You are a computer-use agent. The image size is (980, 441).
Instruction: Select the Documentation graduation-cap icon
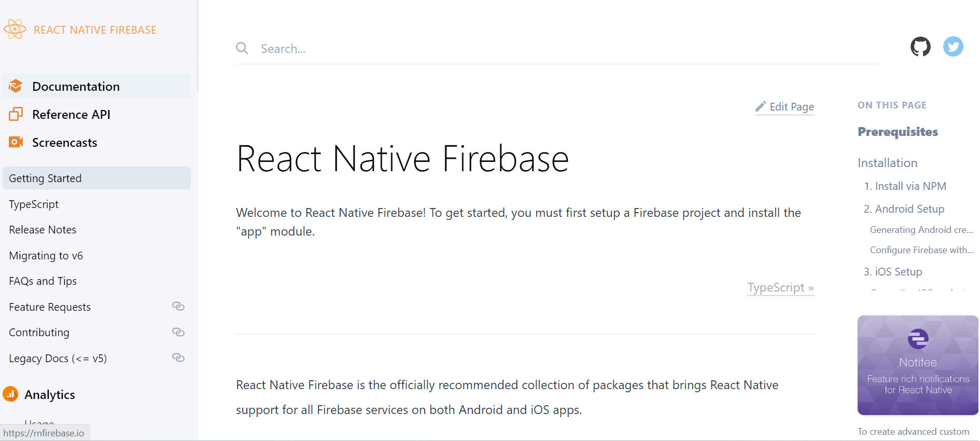15,86
